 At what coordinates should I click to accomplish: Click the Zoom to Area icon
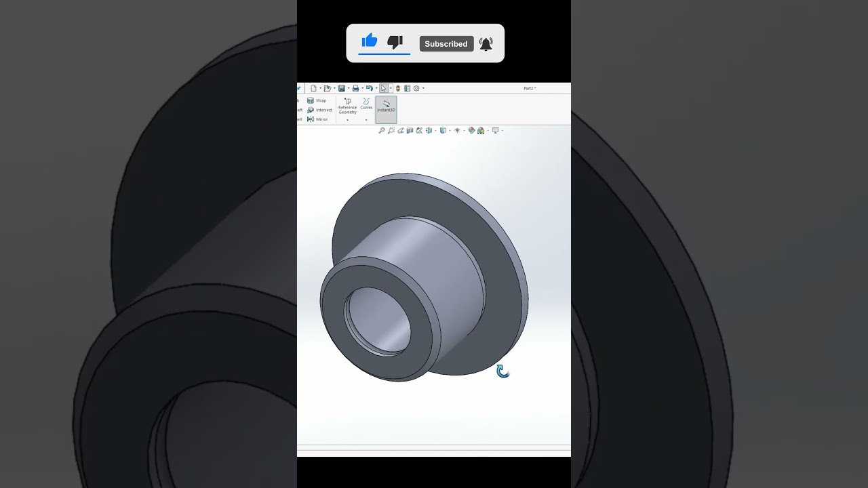[x=391, y=130]
